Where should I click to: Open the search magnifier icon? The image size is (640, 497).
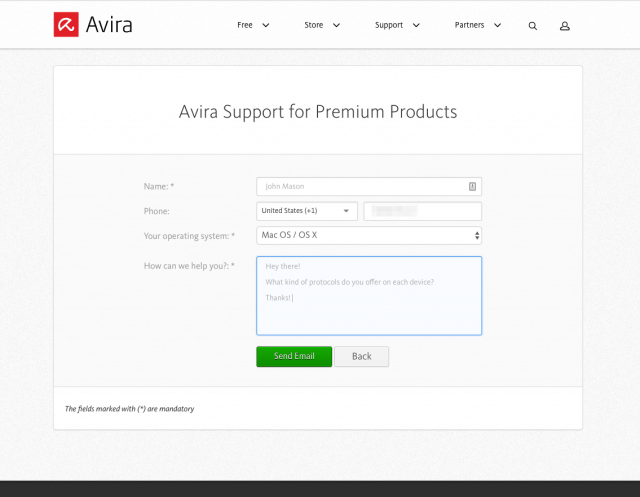(x=533, y=26)
